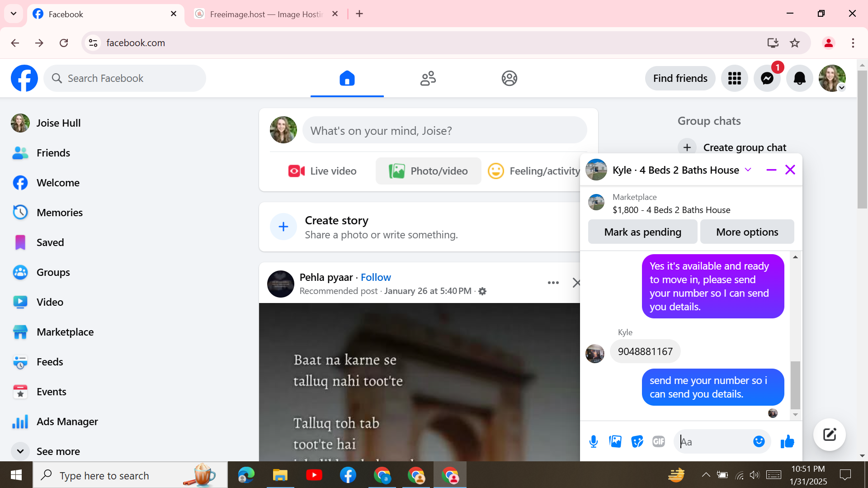
Task: Click the chat message input field
Action: tap(714, 441)
